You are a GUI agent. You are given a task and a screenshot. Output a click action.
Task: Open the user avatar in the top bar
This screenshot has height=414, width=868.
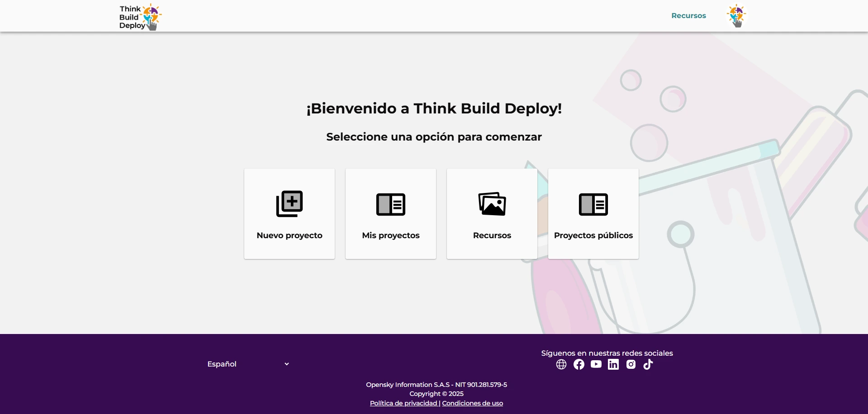(736, 16)
